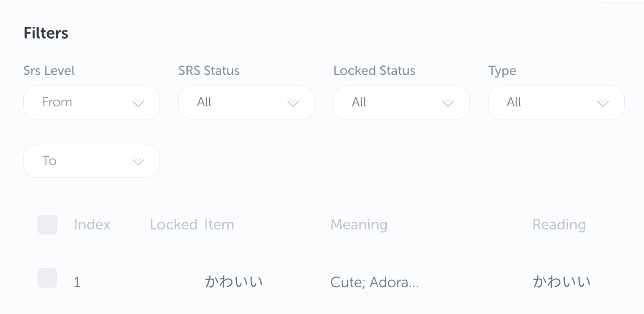The height and width of the screenshot is (314, 644).
Task: Click the chevron icon in To selector
Action: (x=138, y=162)
